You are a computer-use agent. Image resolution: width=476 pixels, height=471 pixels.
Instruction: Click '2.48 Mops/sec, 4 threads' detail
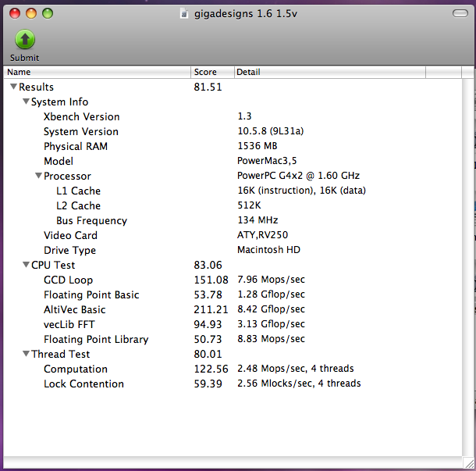[x=296, y=369]
